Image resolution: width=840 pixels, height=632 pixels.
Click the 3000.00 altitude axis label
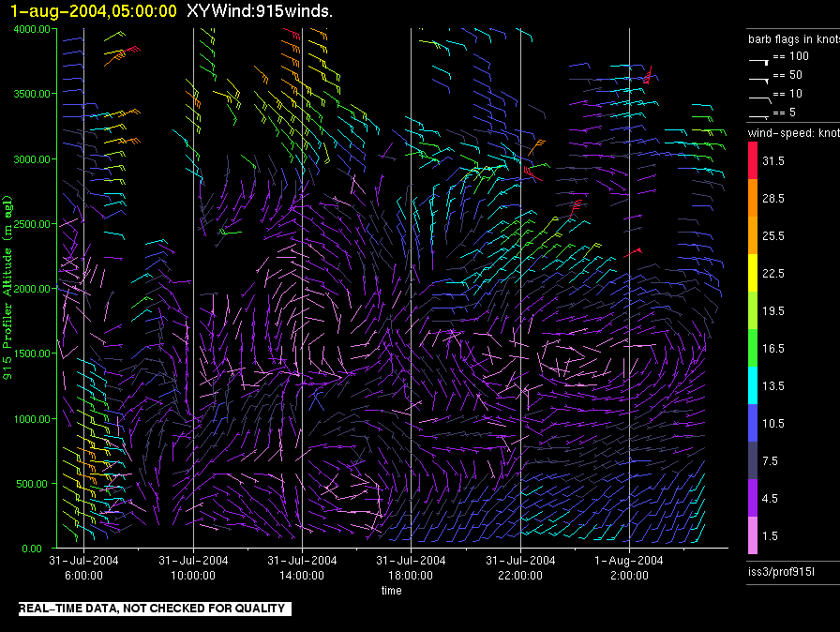pos(32,159)
